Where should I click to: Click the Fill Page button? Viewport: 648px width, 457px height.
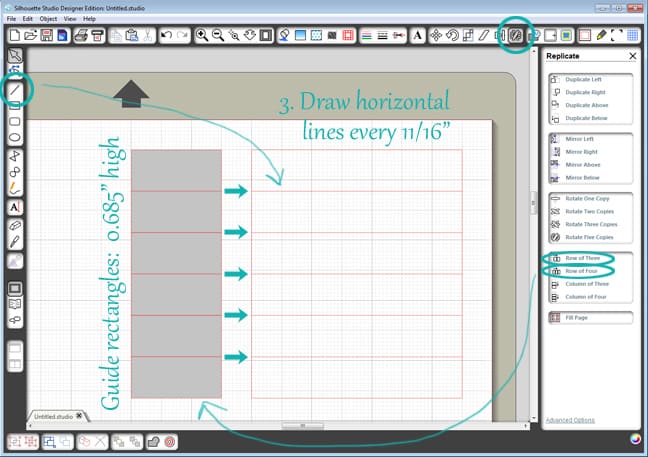(591, 318)
